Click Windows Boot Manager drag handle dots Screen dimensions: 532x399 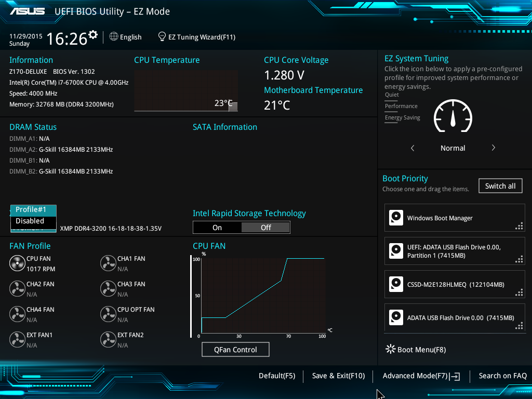click(x=519, y=227)
